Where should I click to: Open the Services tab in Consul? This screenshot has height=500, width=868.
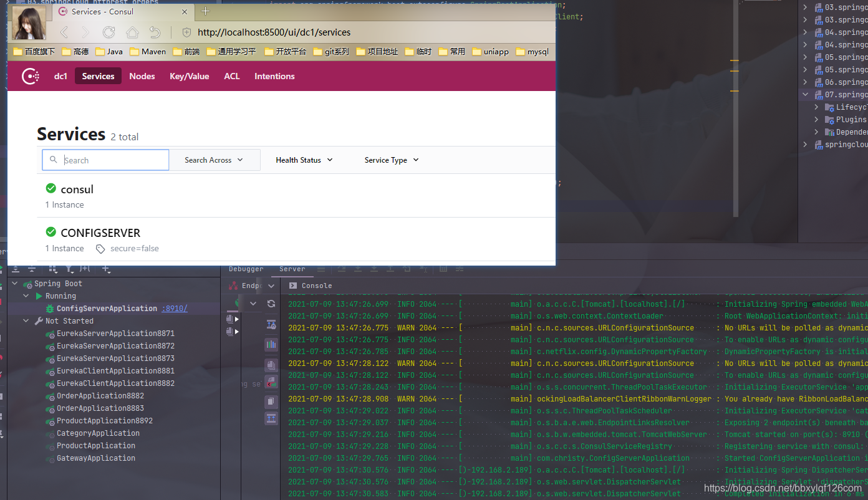(x=98, y=76)
